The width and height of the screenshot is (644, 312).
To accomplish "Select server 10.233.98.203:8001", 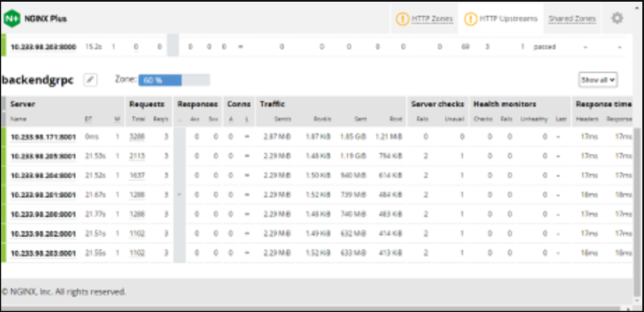I will pos(43,253).
